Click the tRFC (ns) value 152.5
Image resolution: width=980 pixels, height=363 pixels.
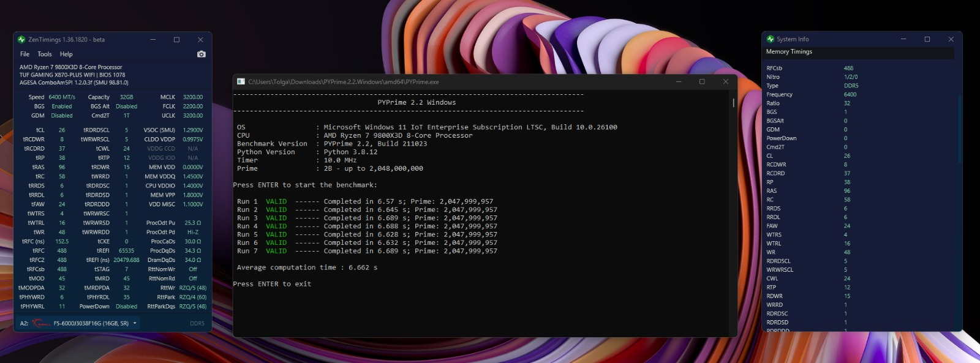[62, 241]
